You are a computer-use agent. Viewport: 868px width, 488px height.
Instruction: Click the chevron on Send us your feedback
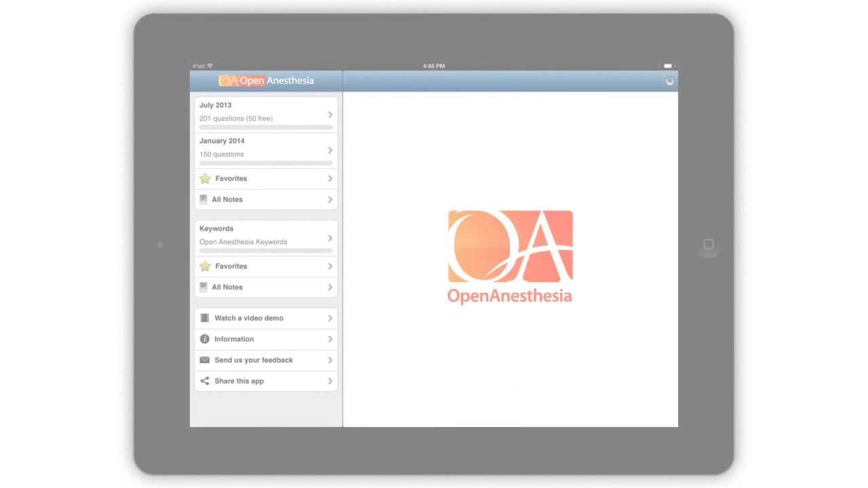[x=330, y=360]
